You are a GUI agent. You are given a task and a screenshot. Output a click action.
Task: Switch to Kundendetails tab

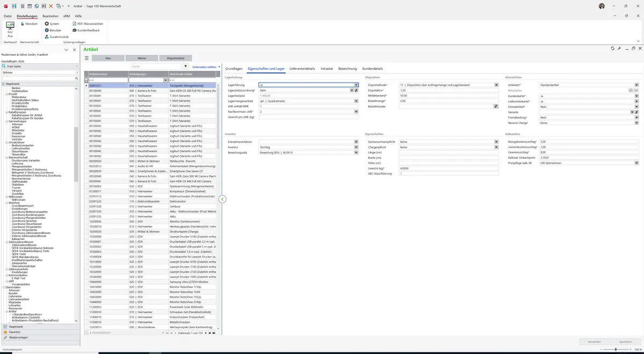pos(373,69)
